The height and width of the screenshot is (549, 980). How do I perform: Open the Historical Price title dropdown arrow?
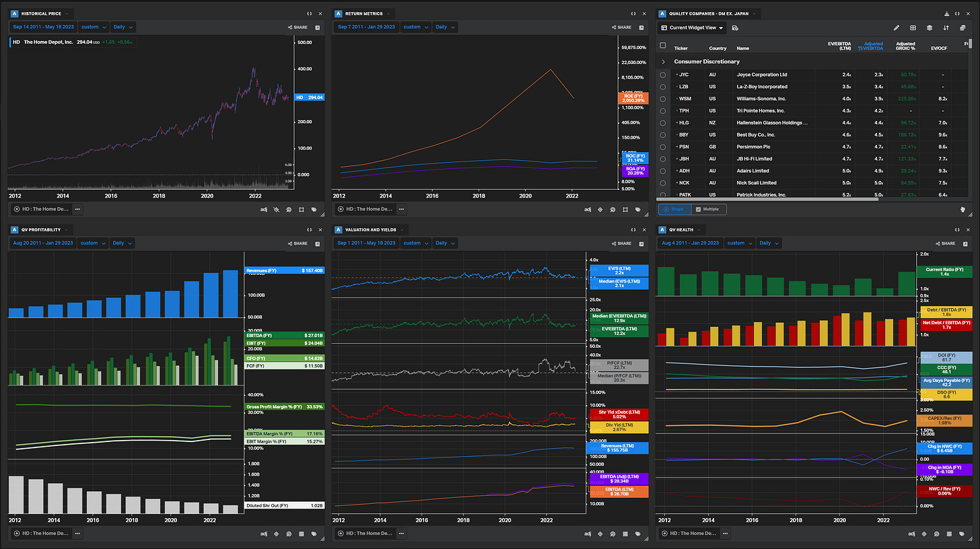coord(67,13)
